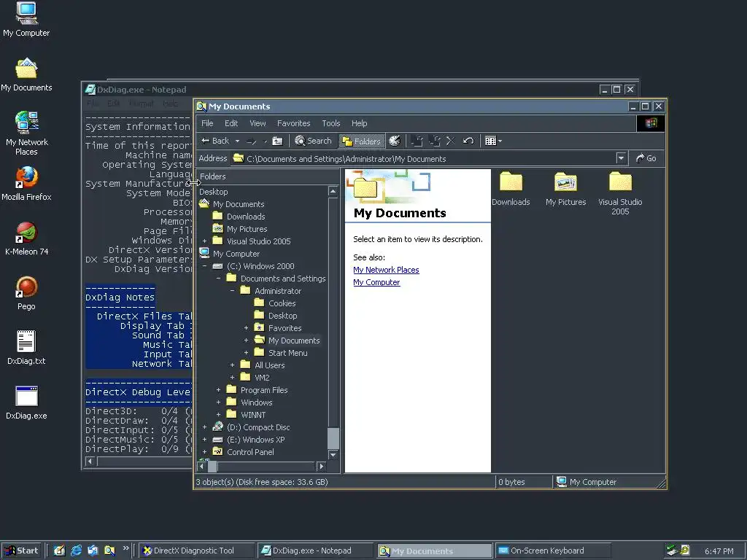This screenshot has width=747, height=560.
Task: Select the DxDiag.exe desktop file
Action: coord(26,402)
